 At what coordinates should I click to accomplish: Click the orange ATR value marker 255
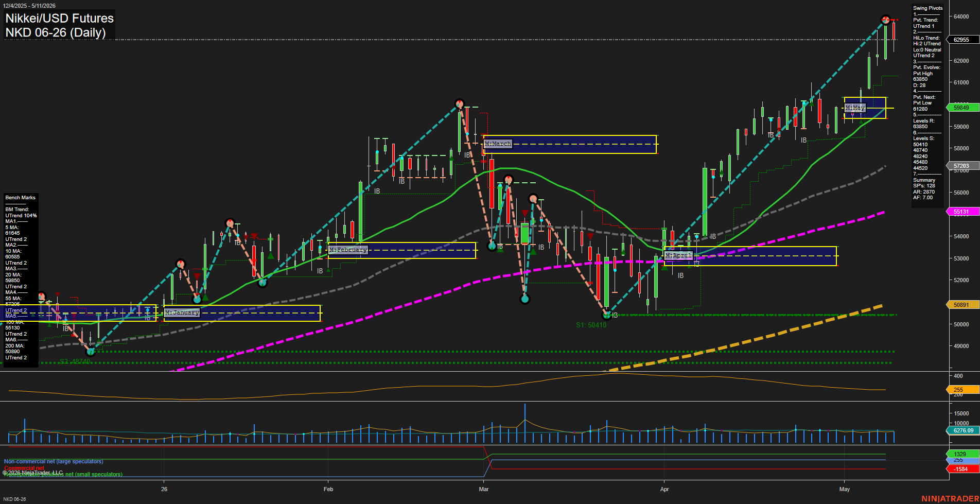point(962,390)
